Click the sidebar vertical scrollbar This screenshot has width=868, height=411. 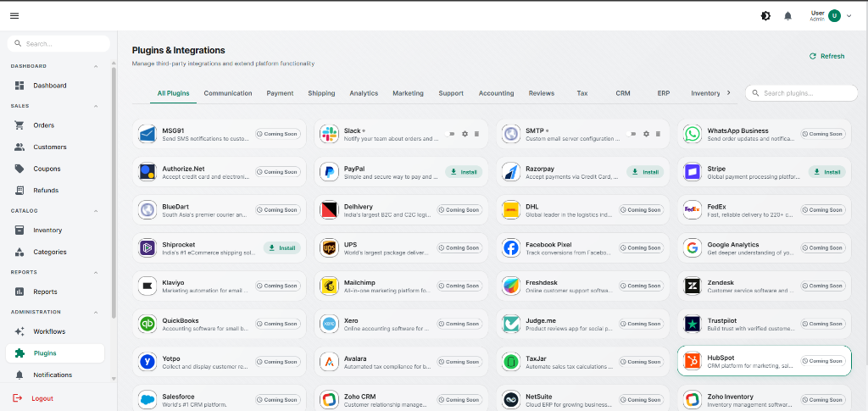[x=114, y=193]
